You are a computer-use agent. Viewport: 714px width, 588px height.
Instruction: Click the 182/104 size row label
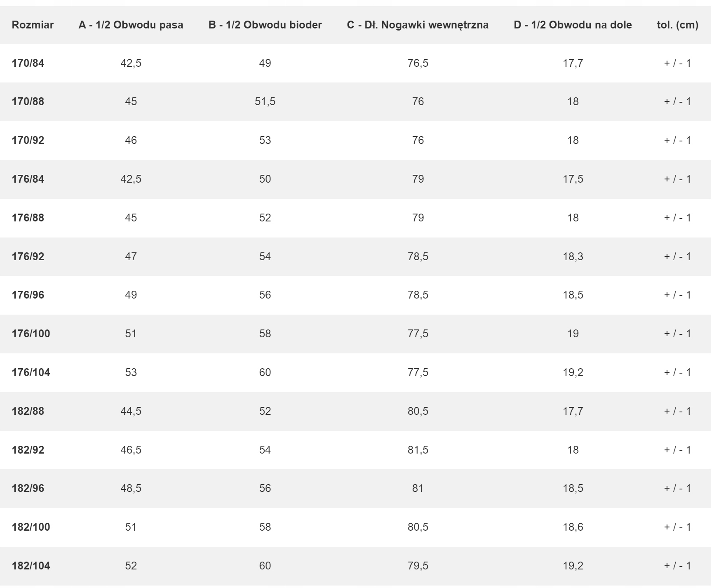[x=31, y=566]
